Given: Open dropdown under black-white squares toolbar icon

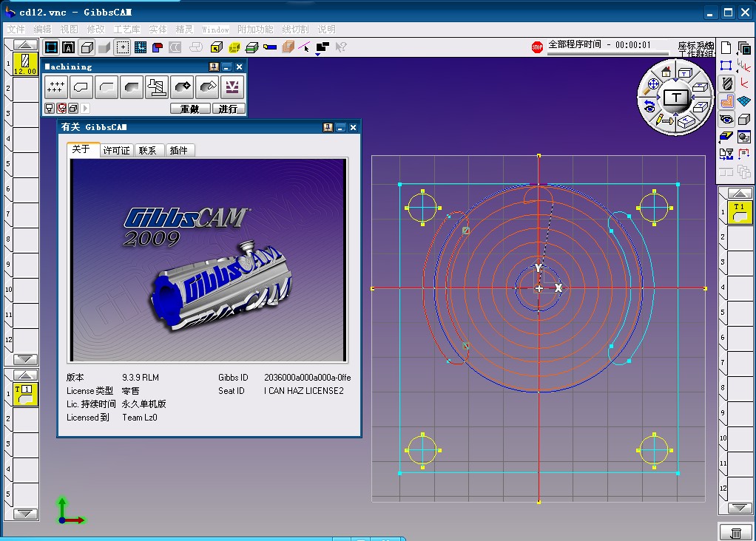Looking at the screenshot, I should click(318, 55).
